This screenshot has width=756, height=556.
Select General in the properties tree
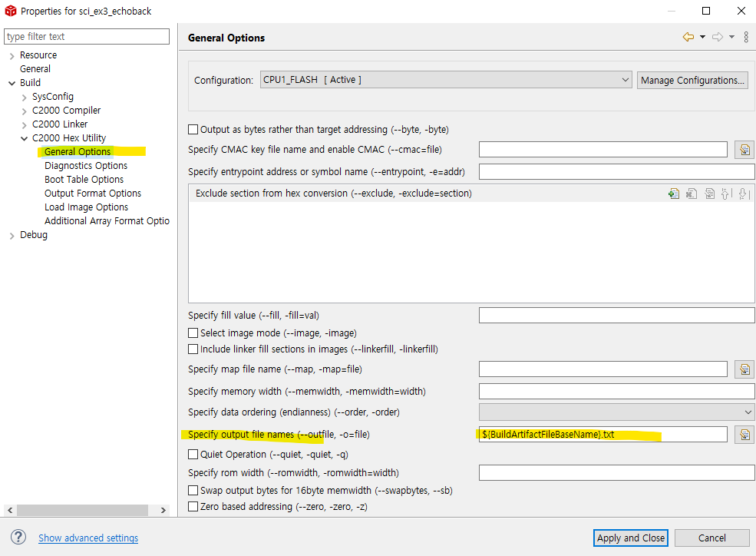[x=35, y=69]
